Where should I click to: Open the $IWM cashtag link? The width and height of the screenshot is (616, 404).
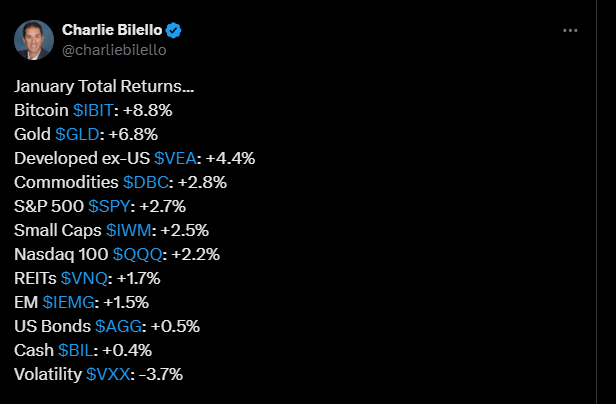pyautogui.click(x=128, y=230)
